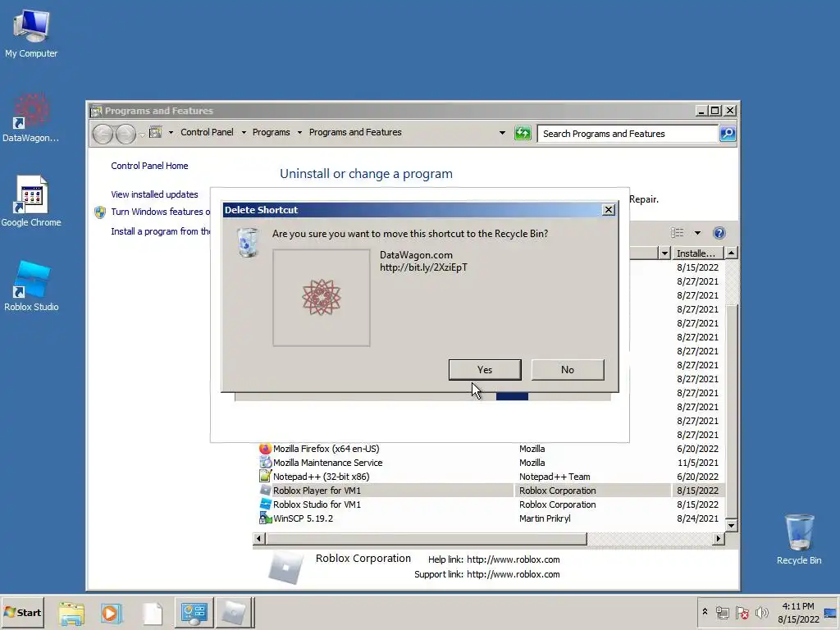Launch Google Chrome from desktop
This screenshot has height=630, width=840.
tap(31, 202)
